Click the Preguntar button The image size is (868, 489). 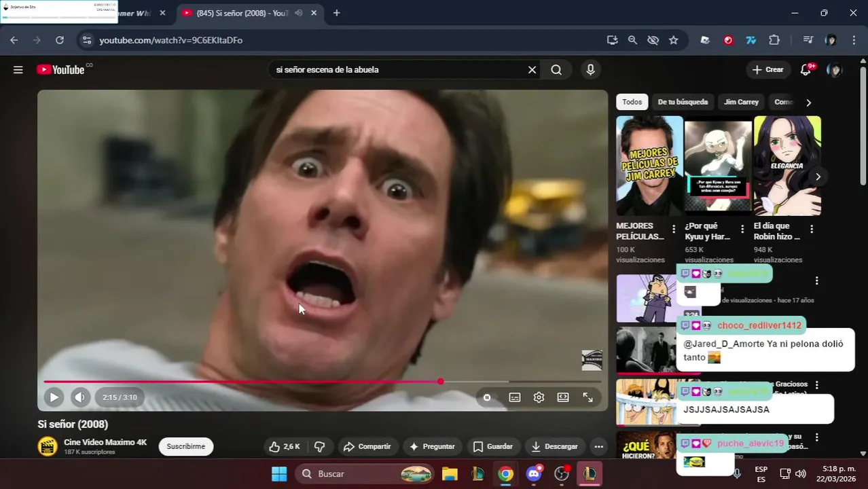tap(433, 446)
